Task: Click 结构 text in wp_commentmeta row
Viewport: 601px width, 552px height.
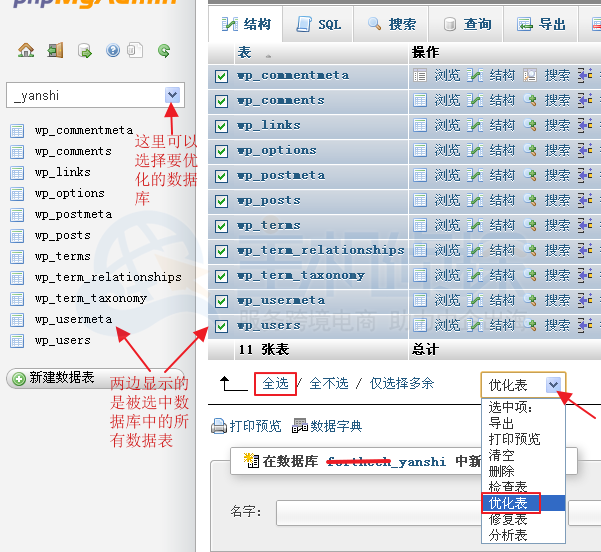Action: (x=502, y=76)
